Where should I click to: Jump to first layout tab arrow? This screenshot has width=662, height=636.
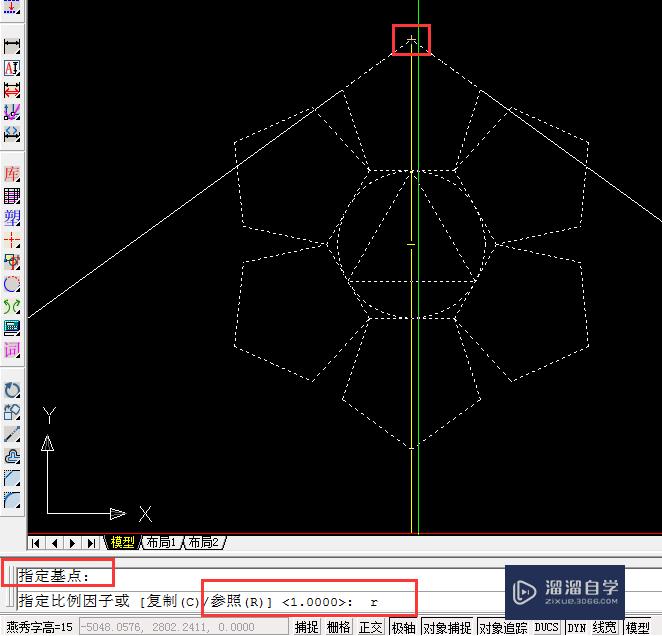[x=36, y=543]
